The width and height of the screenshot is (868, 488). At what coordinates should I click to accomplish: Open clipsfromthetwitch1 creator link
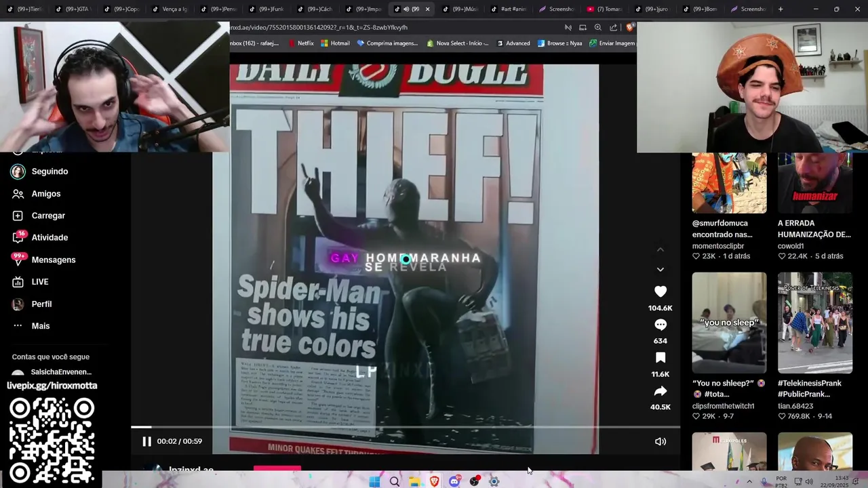tap(723, 406)
